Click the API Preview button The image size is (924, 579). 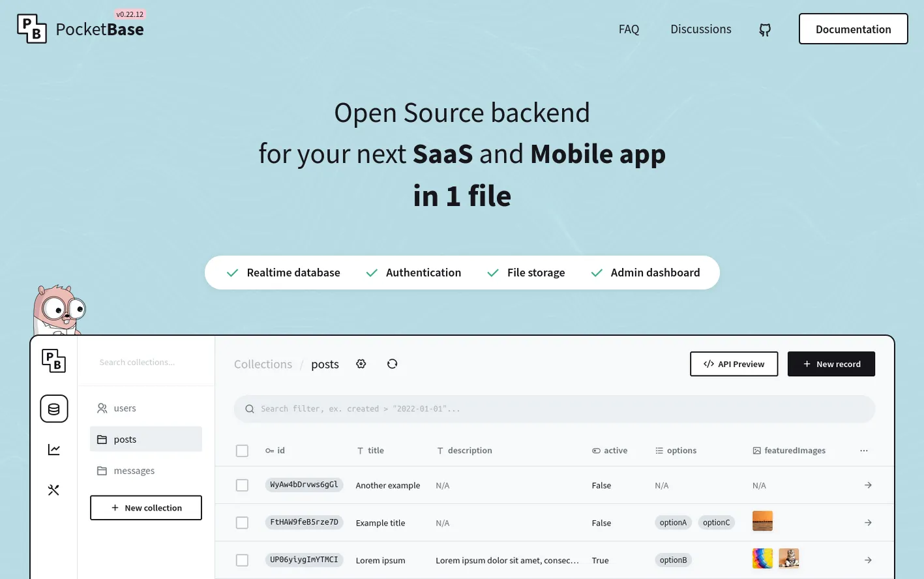tap(734, 364)
